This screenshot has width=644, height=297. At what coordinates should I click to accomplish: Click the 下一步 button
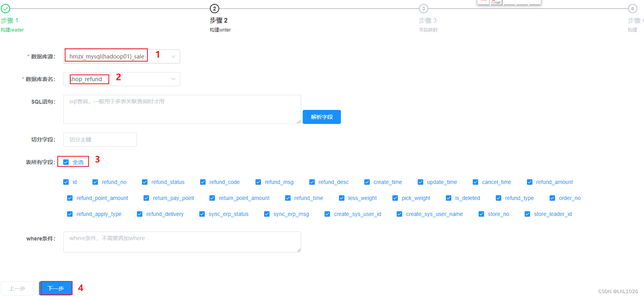click(x=56, y=288)
